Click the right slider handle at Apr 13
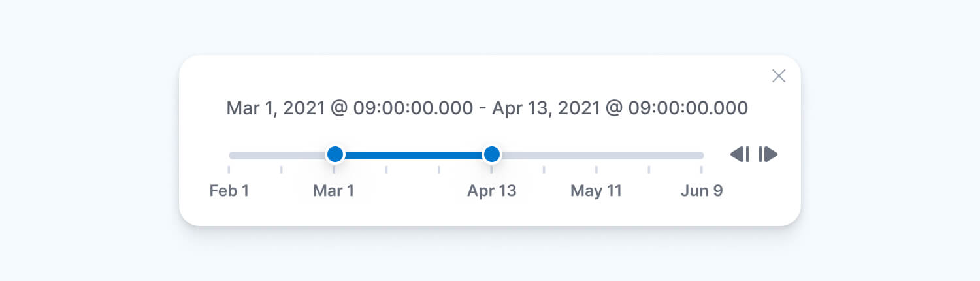 click(492, 155)
